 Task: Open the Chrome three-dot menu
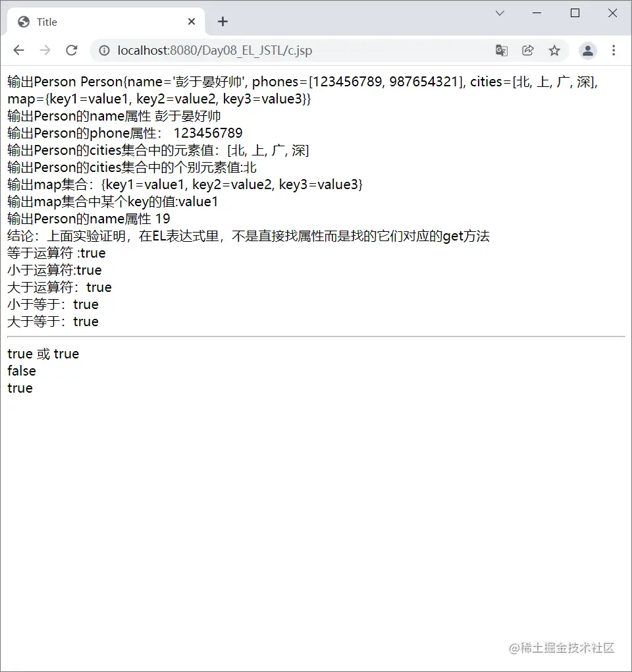click(614, 51)
